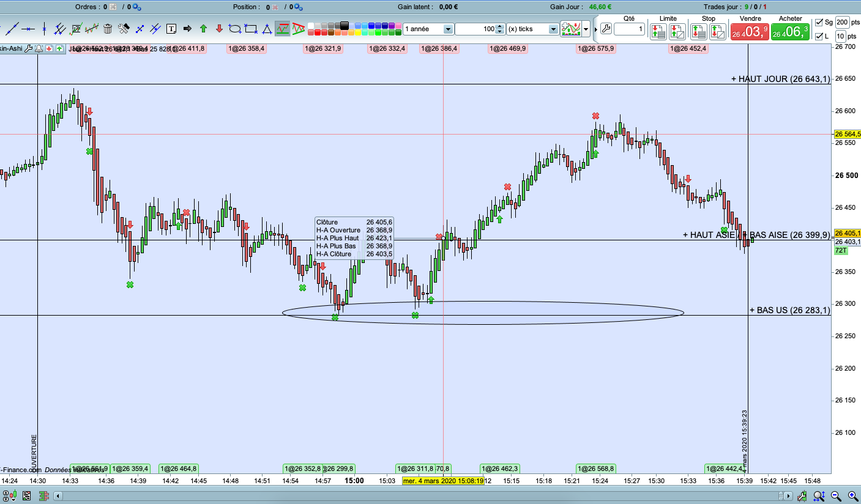Screen dimensions: 861x504
Task: Select the text annotation tool
Action: tap(171, 28)
